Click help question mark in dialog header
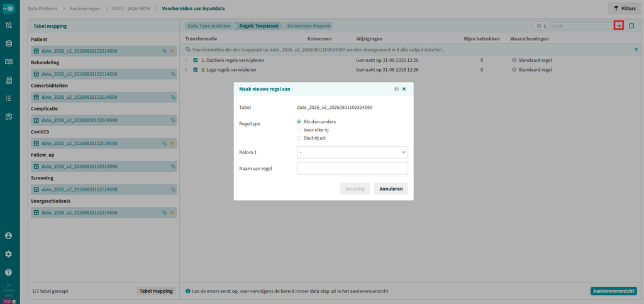The image size is (644, 304). (396, 89)
